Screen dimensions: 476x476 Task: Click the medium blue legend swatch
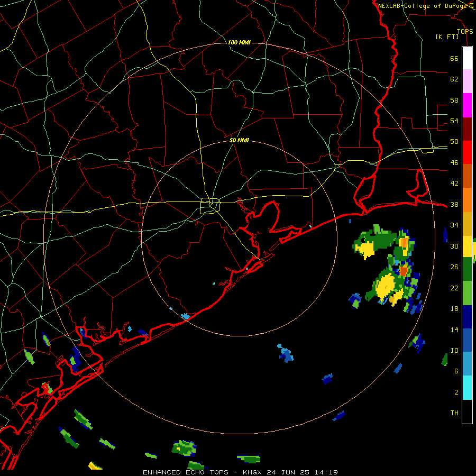[467, 340]
